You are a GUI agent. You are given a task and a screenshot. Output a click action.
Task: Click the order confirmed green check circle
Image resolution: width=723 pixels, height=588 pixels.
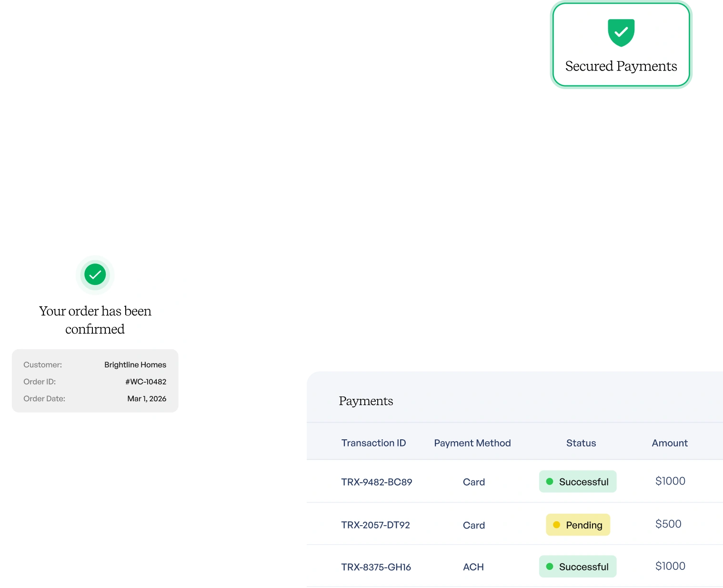pos(95,274)
